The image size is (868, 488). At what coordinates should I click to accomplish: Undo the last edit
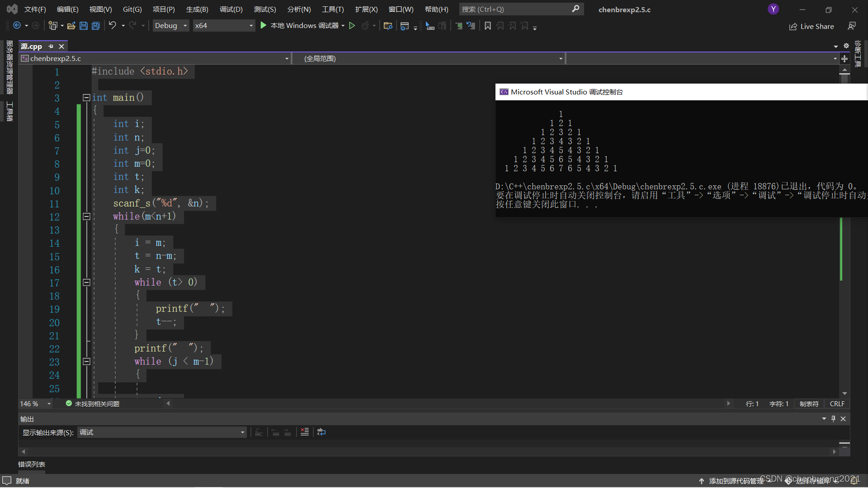[113, 26]
